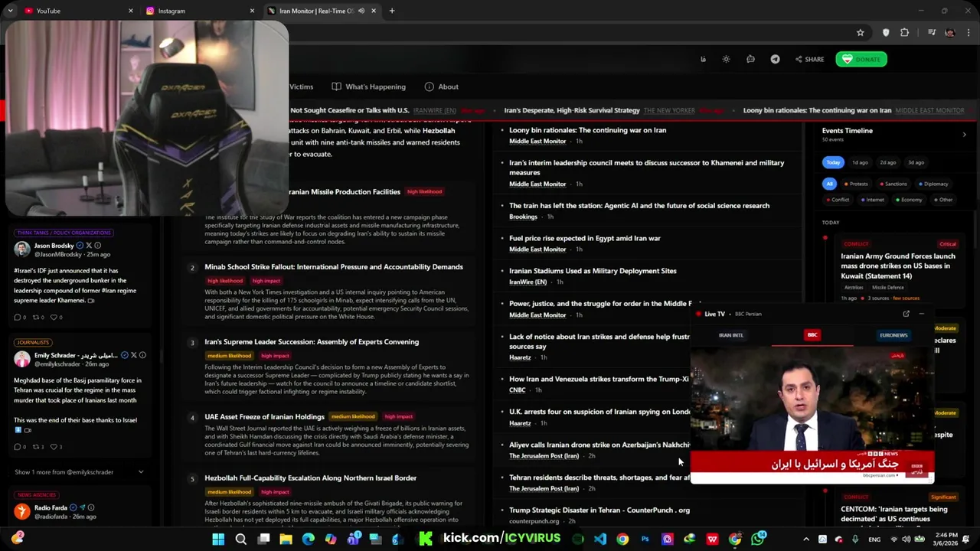This screenshot has height=551, width=980.
Task: Switch Live TV to EURONEWS channel
Action: 893,335
